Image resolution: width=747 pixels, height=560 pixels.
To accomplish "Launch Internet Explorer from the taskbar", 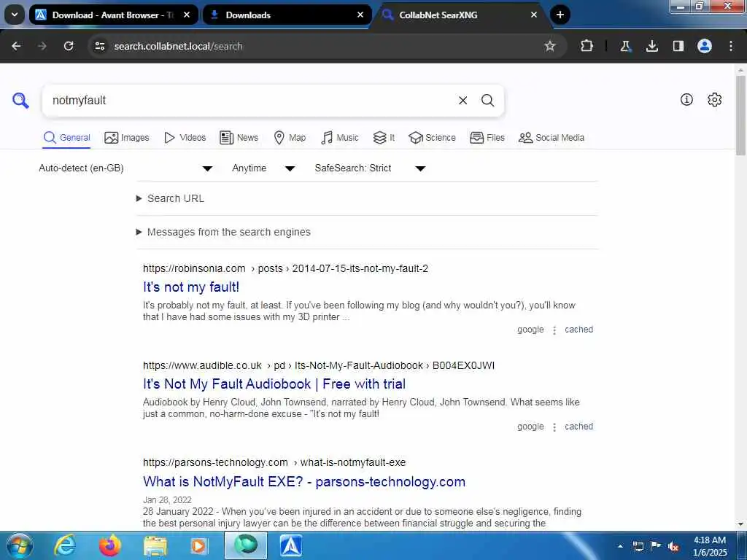I will tap(65, 545).
